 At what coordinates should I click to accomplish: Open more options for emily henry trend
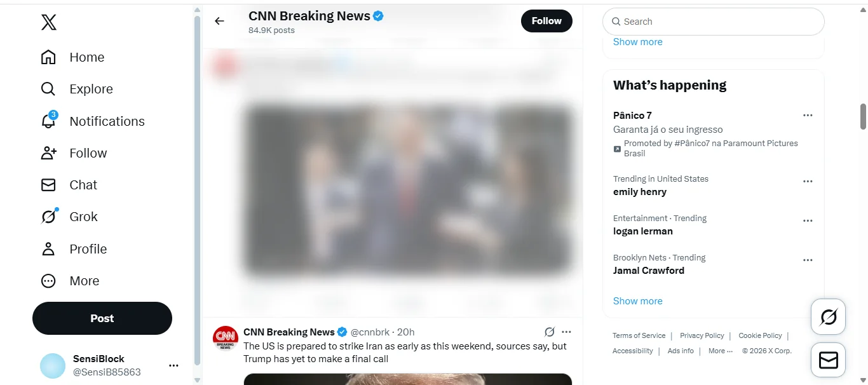tap(808, 181)
